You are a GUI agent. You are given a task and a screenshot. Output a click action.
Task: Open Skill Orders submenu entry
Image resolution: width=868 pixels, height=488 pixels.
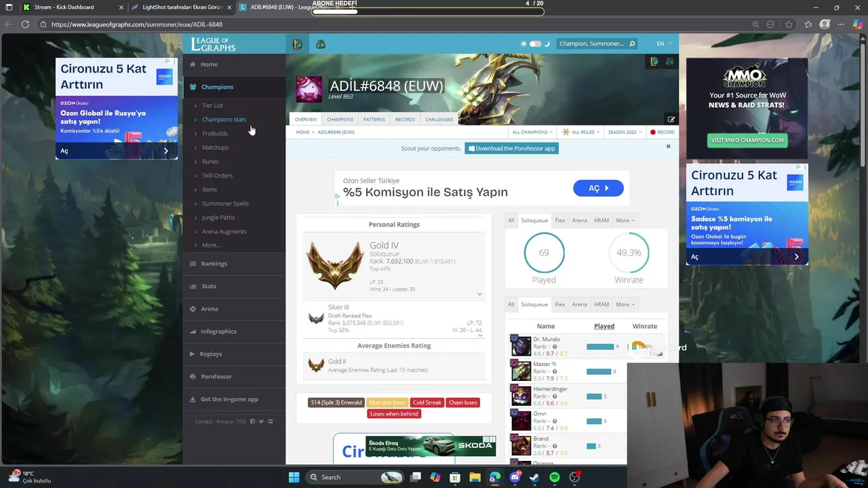point(217,176)
